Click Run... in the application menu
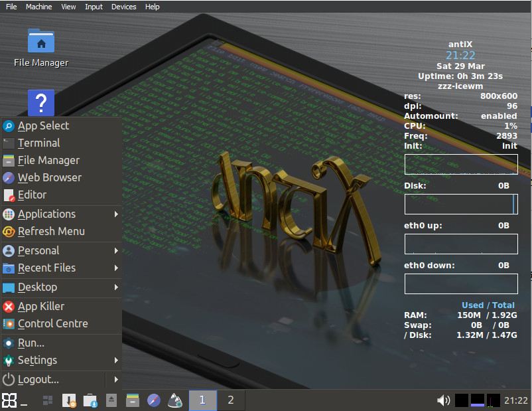532x411 pixels. pyautogui.click(x=31, y=343)
